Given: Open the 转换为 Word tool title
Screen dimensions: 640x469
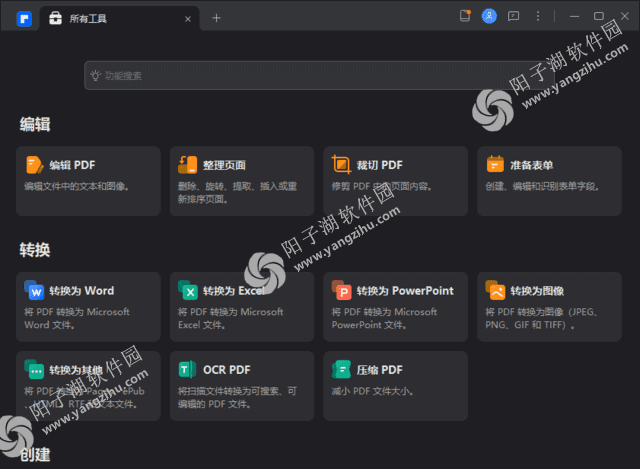Looking at the screenshot, I should click(82, 291).
